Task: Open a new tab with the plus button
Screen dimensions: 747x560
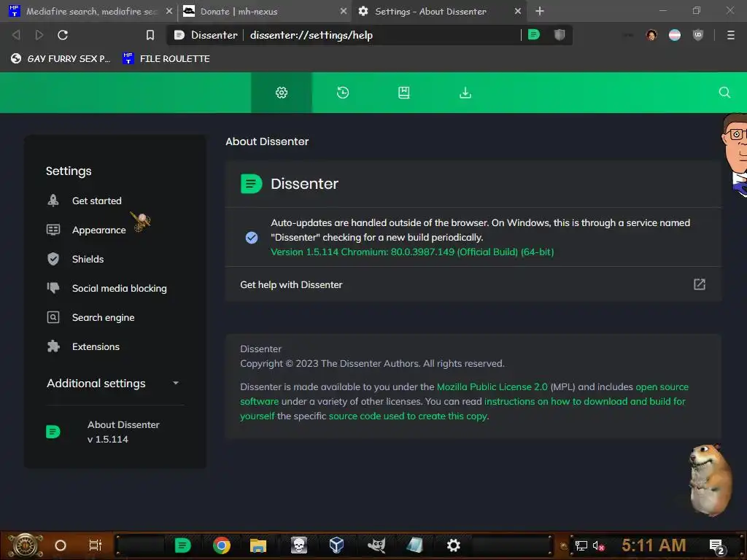Action: point(539,11)
